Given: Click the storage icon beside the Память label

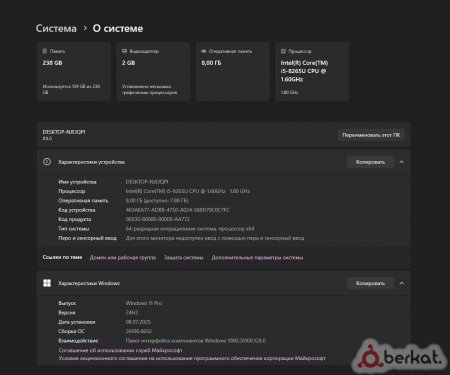Looking at the screenshot, I should click(45, 51).
